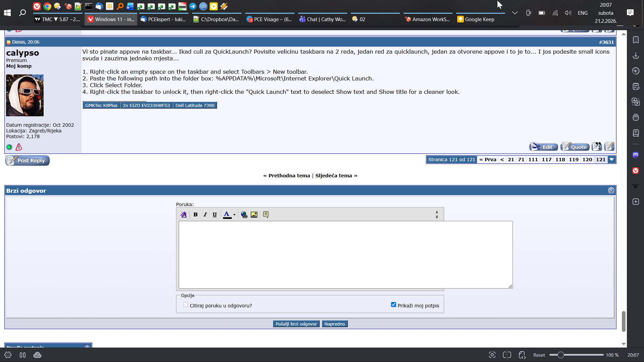Viewport: 644px width, 362px height.
Task: Click the insert link globe icon
Action: tap(244, 215)
